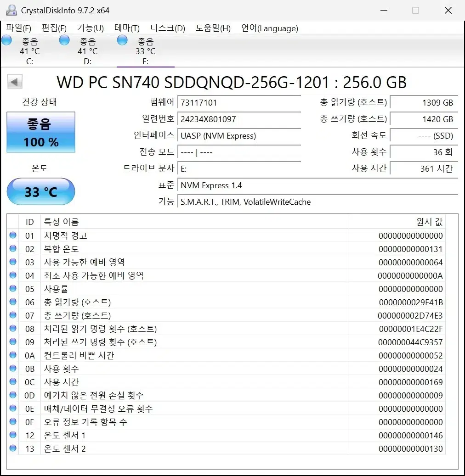The width and height of the screenshot is (465, 476).
Task: Click the 좋음 100% health badge
Action: point(40,132)
